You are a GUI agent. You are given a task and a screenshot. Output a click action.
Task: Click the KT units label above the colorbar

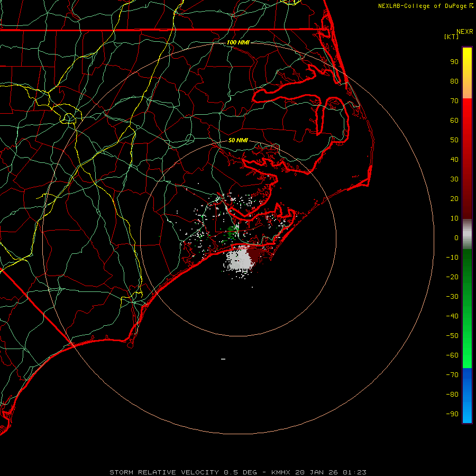coord(451,36)
